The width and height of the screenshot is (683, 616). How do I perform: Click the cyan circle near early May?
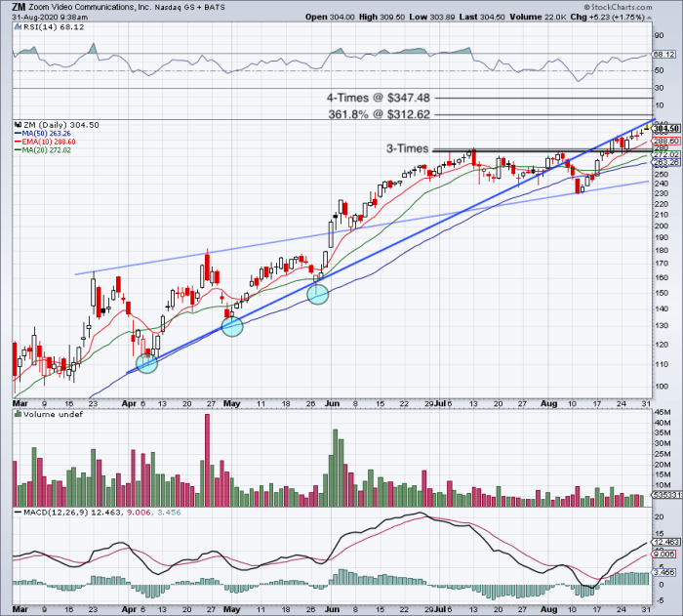pyautogui.click(x=232, y=326)
